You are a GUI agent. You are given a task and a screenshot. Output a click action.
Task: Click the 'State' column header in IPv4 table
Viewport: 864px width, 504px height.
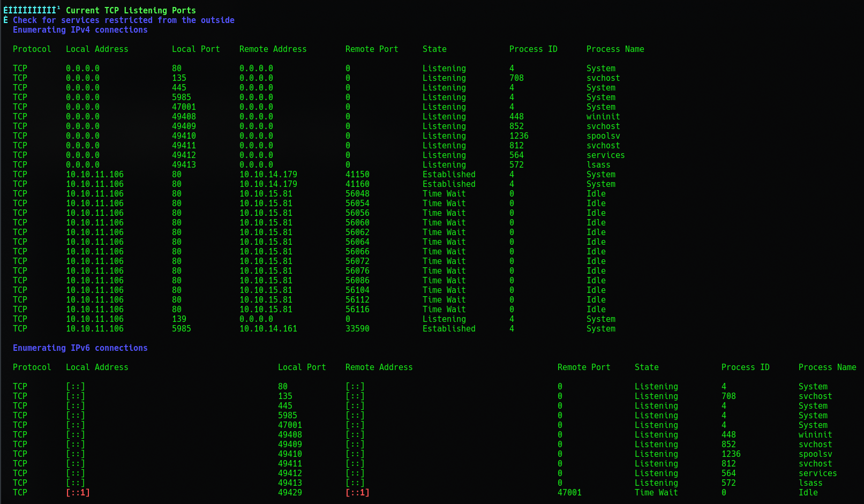coord(434,49)
